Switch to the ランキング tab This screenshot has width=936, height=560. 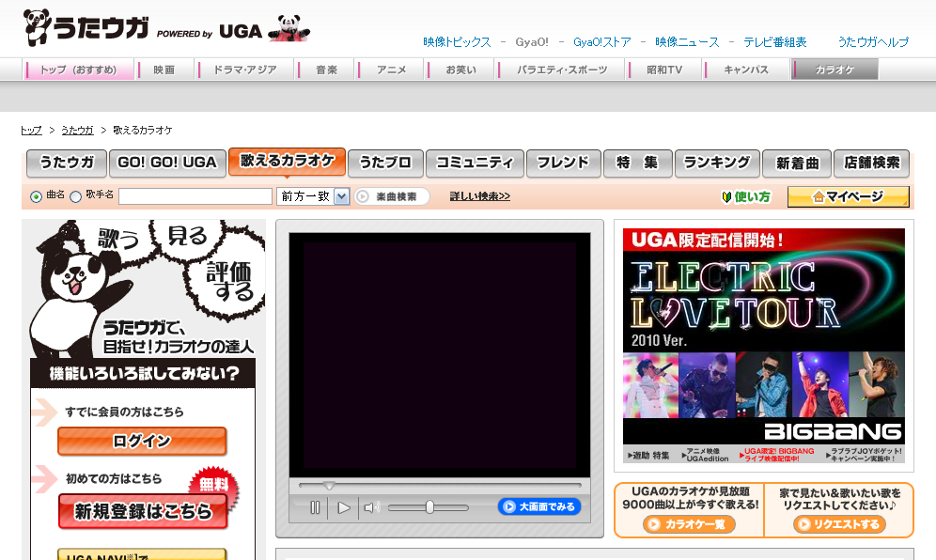coord(716,163)
